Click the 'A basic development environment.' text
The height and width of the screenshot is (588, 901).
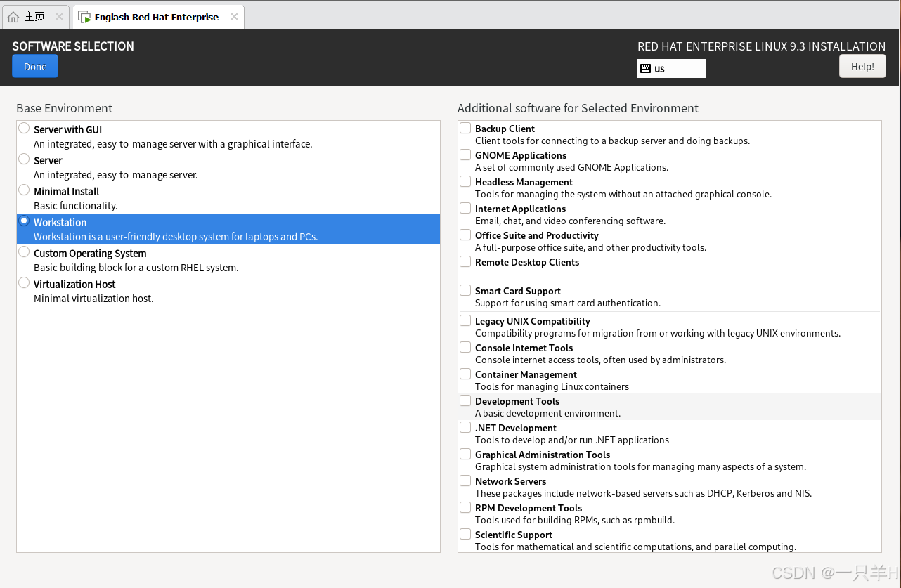[x=548, y=413]
